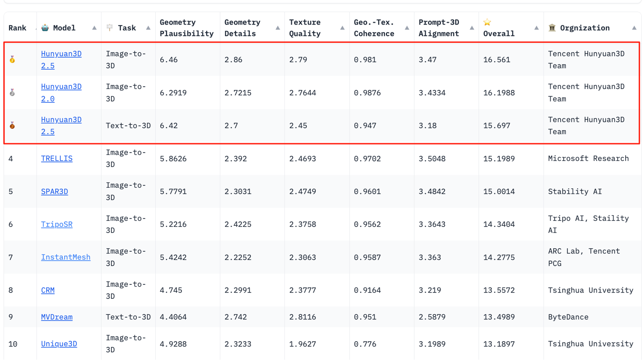Click the icon beside the Task header
The height and width of the screenshot is (360, 644).
[110, 28]
